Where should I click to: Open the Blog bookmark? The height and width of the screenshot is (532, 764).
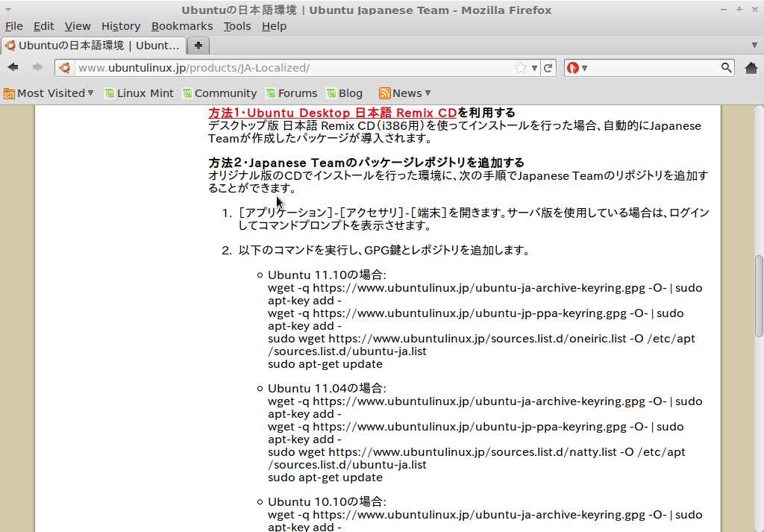(345, 93)
